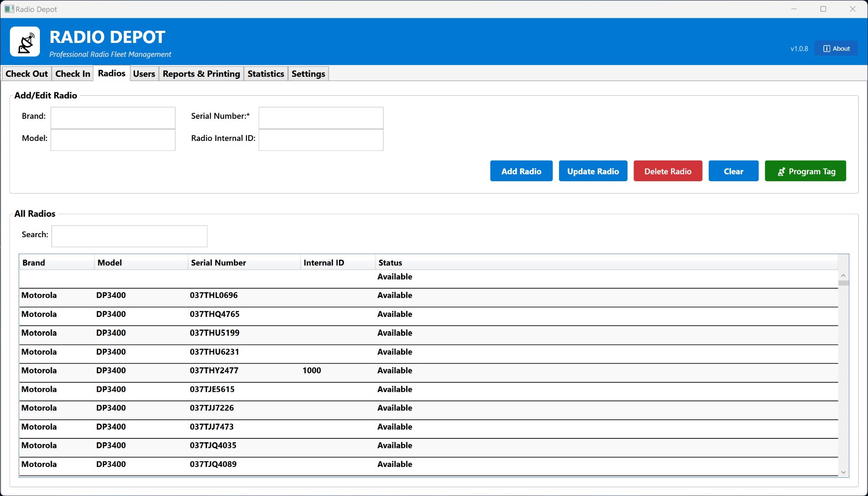The image size is (868, 496).
Task: Click the Program Tag button
Action: [x=805, y=171]
